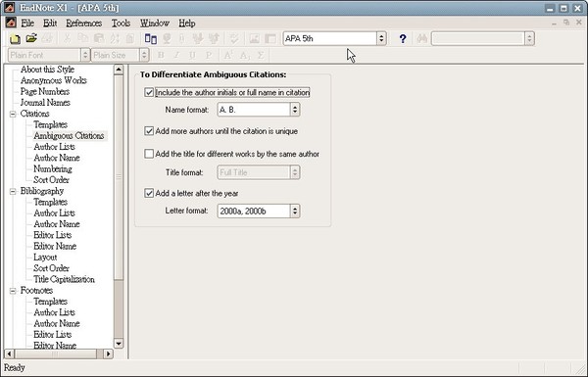Select Anonymous Works in tree

[53, 80]
